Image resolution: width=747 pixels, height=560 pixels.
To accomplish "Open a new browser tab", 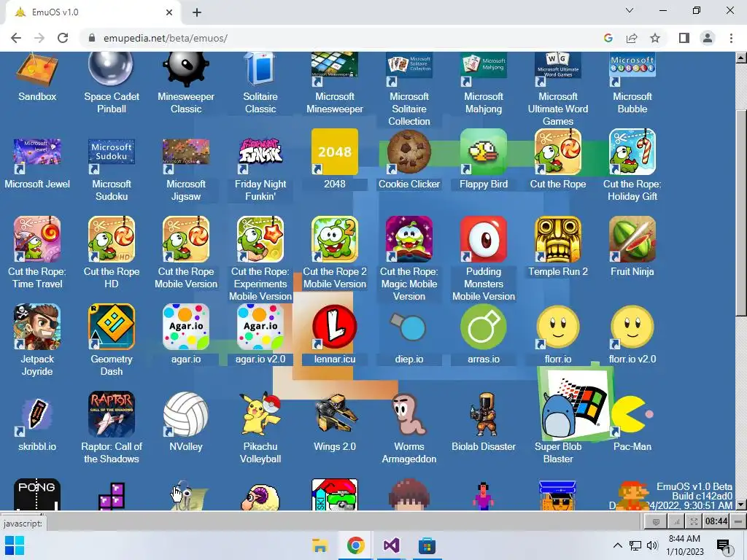I will (x=197, y=12).
